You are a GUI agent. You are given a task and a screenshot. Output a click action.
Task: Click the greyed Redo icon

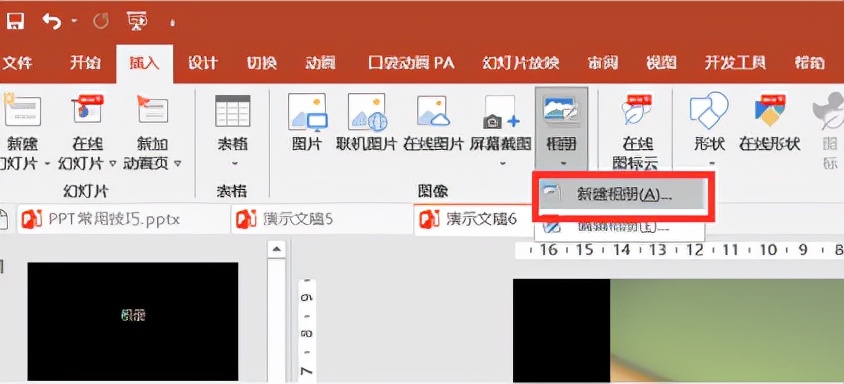pyautogui.click(x=101, y=22)
